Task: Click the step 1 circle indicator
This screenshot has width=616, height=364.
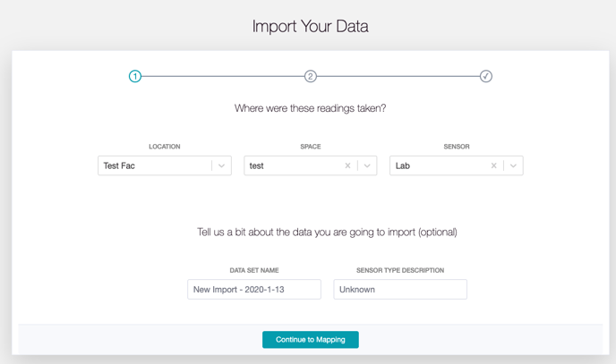Action: tap(134, 76)
